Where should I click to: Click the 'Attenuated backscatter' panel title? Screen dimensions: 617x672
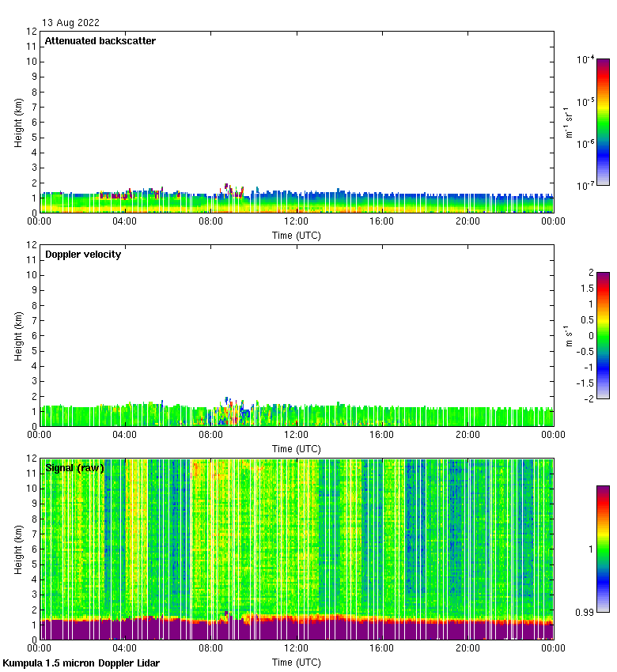[100, 41]
